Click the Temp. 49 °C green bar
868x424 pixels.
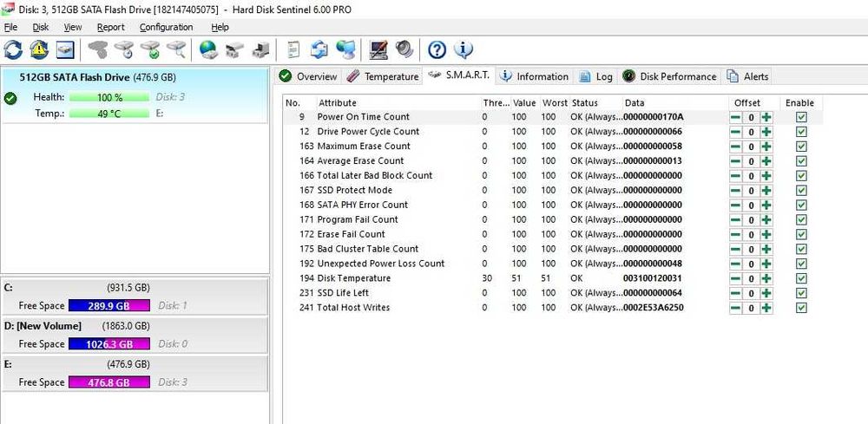109,114
